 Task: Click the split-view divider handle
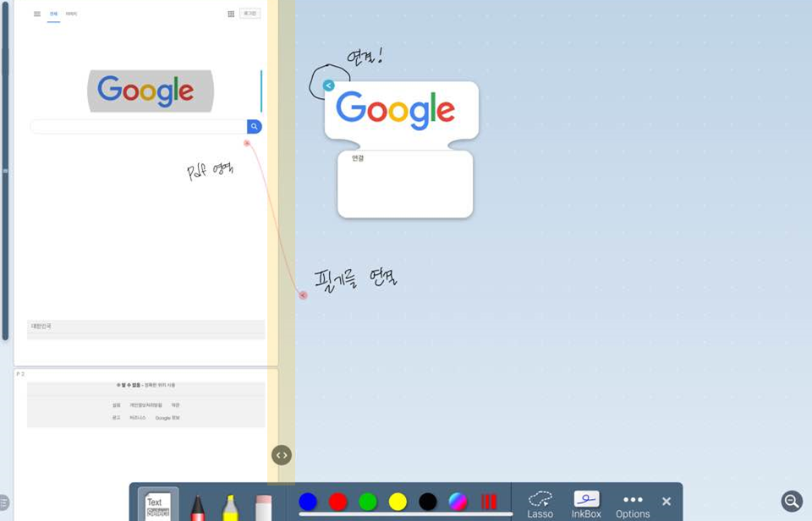tap(281, 455)
